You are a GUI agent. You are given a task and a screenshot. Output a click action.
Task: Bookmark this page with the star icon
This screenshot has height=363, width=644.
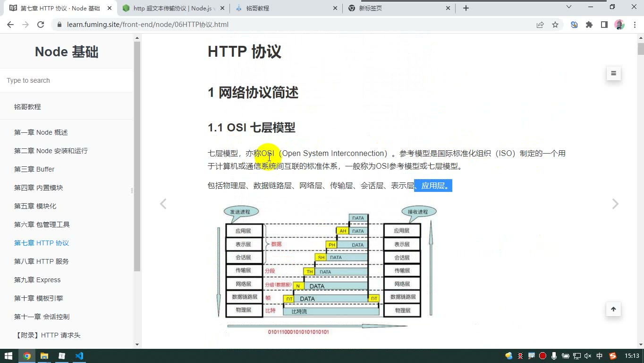click(x=555, y=25)
